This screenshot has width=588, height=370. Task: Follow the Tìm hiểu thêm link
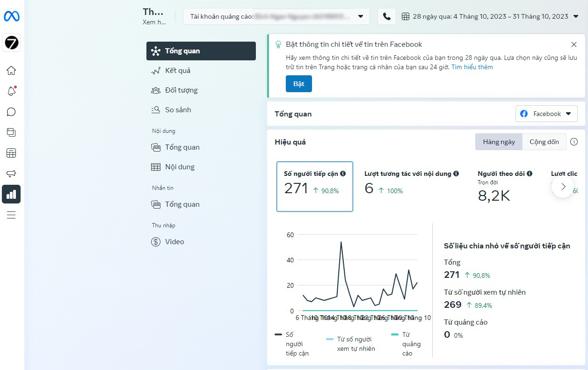[472, 67]
